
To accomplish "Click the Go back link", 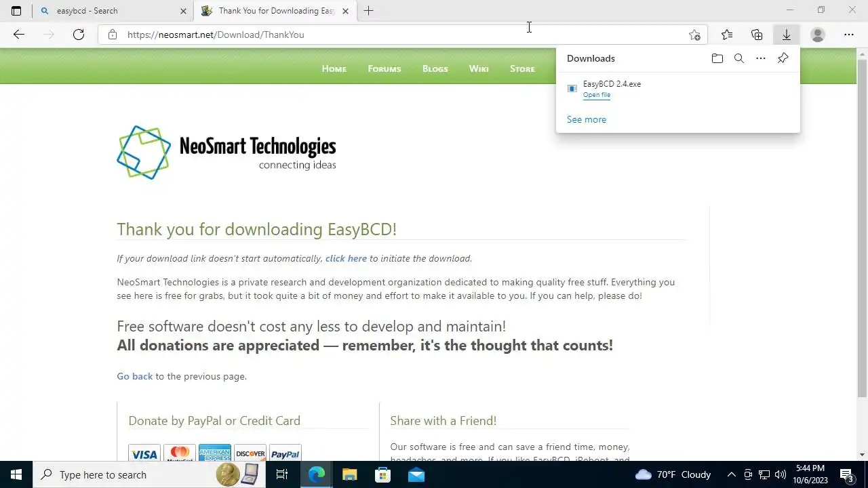I will 134,376.
